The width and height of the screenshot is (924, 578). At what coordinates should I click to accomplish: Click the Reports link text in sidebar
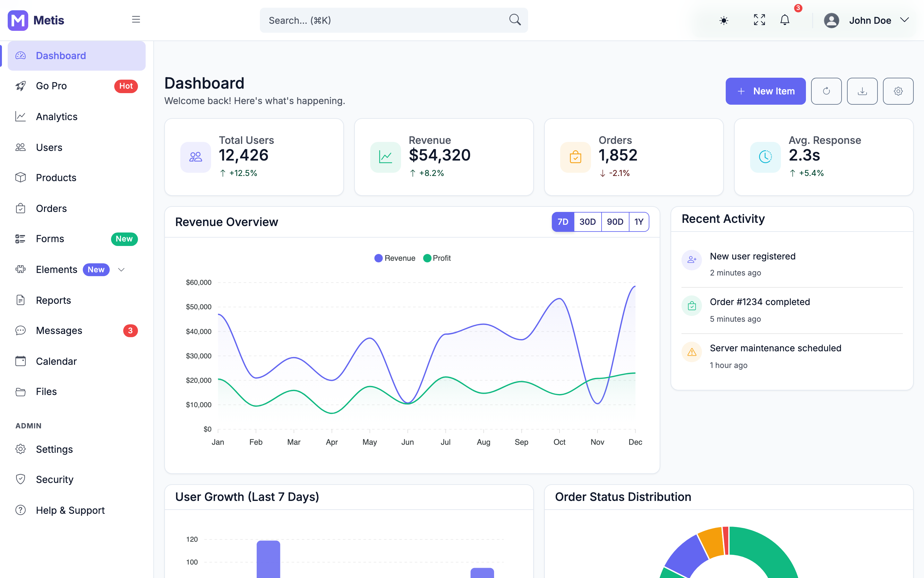click(x=54, y=301)
